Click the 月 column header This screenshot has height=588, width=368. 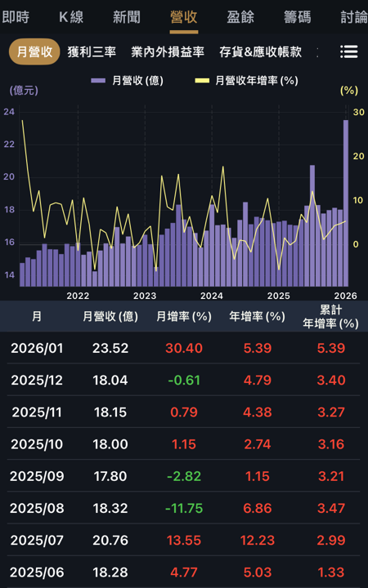[x=37, y=317]
